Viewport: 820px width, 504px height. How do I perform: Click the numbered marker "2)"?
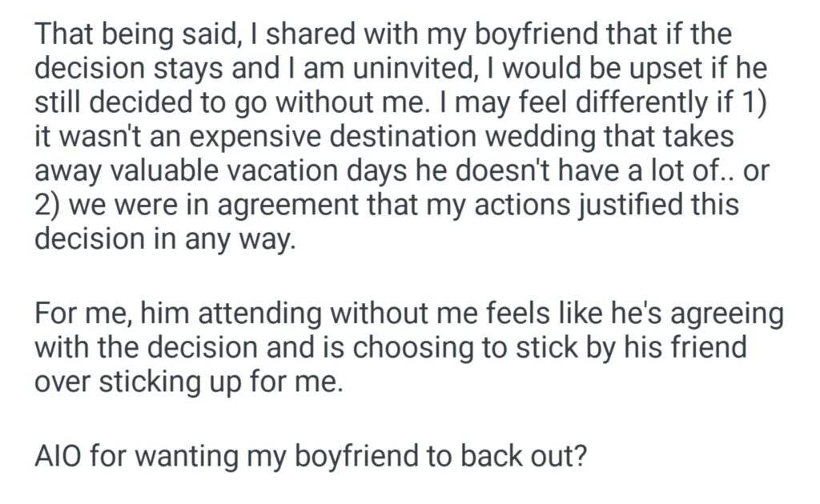tap(47, 205)
